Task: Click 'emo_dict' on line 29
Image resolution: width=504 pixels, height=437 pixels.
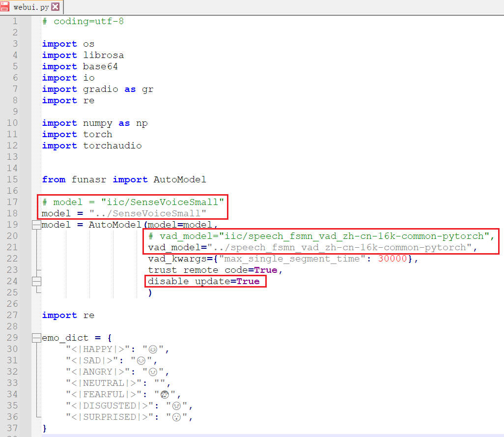Action: (65, 338)
